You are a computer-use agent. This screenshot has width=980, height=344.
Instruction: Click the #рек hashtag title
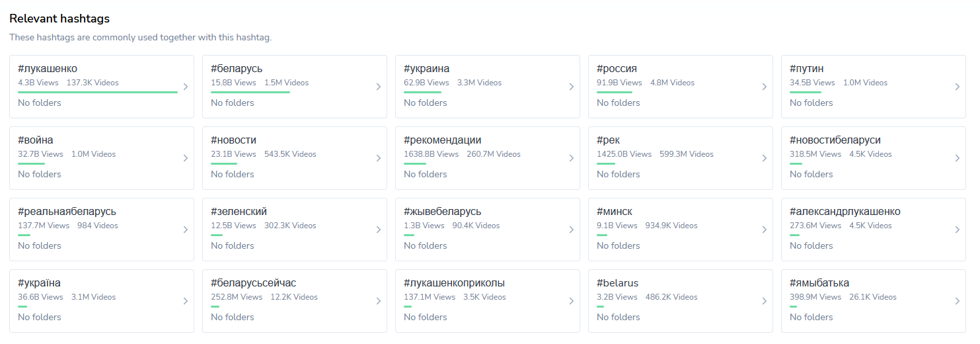point(608,140)
